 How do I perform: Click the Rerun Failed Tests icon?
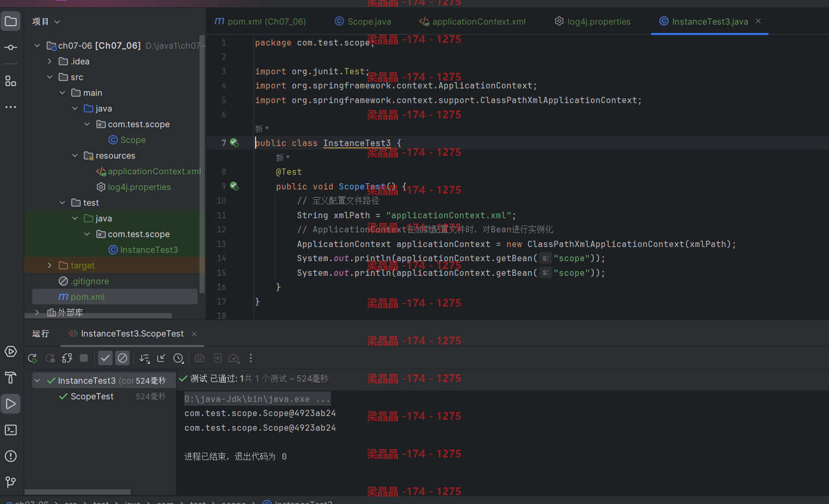click(50, 359)
